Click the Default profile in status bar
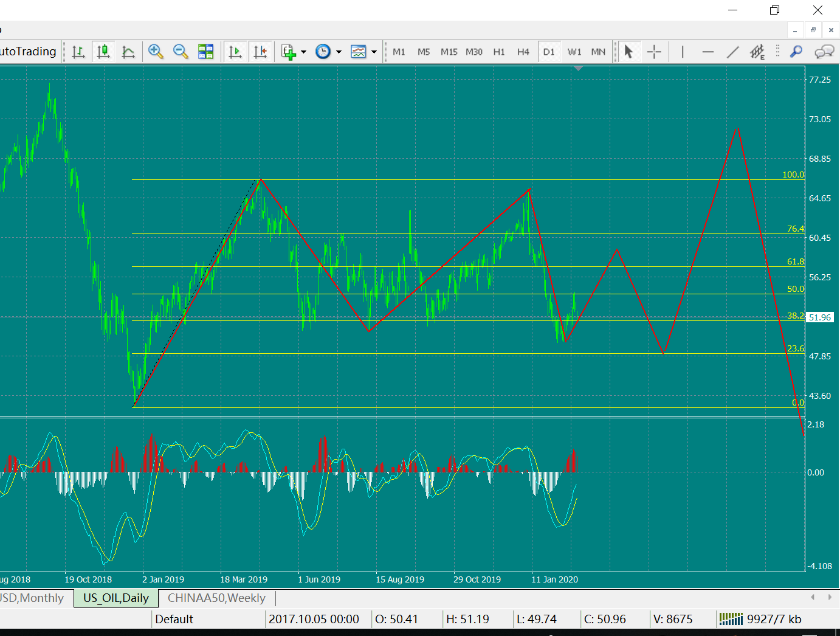The image size is (840, 636). pos(174,619)
